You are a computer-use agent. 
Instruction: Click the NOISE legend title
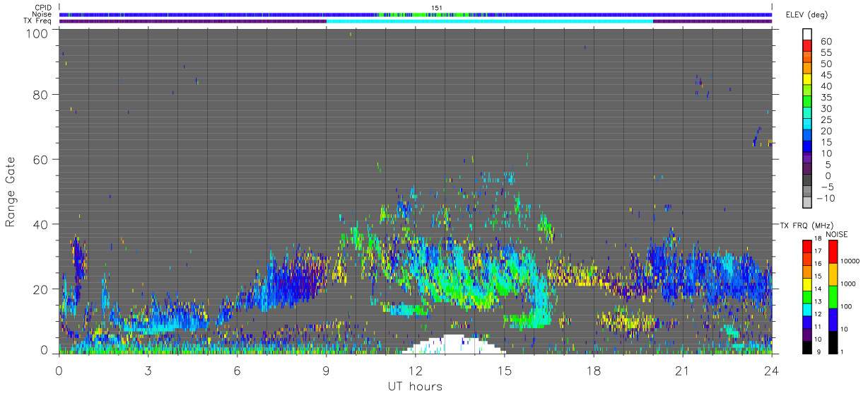pyautogui.click(x=836, y=234)
